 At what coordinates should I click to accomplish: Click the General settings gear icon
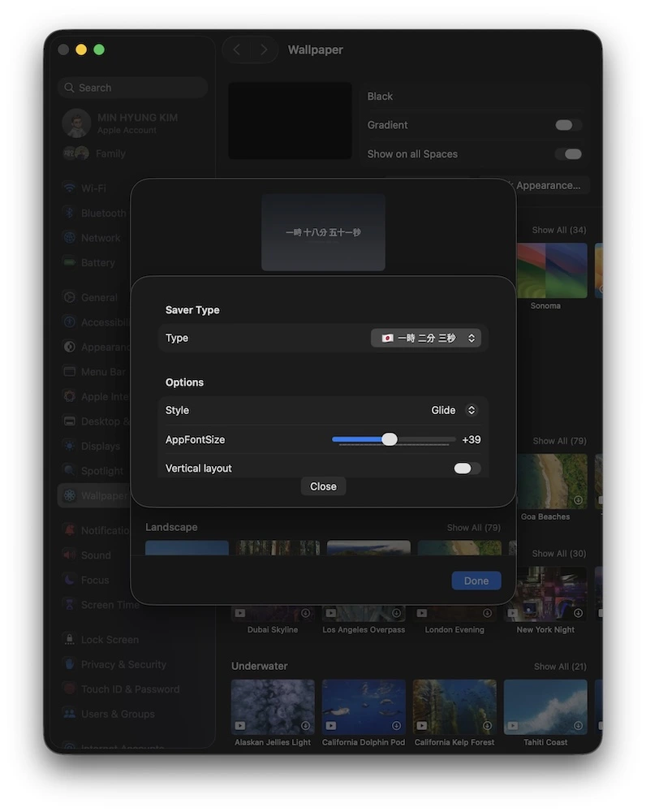tap(70, 297)
